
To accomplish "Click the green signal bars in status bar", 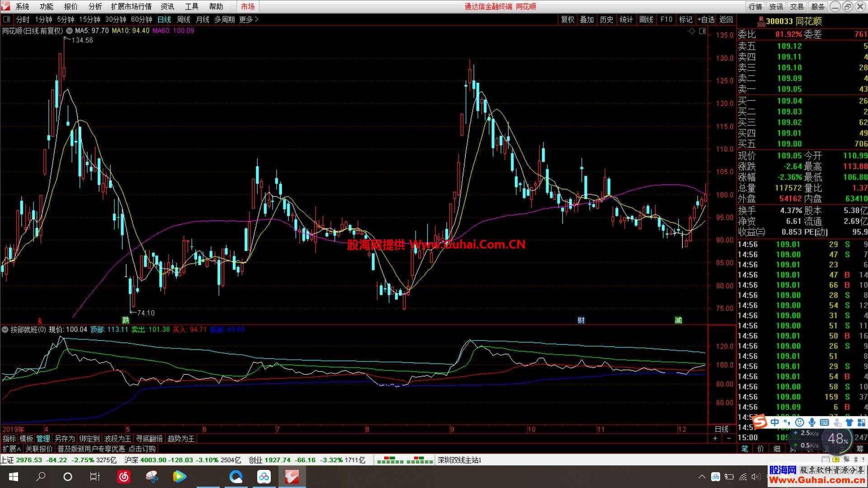I will [405, 460].
